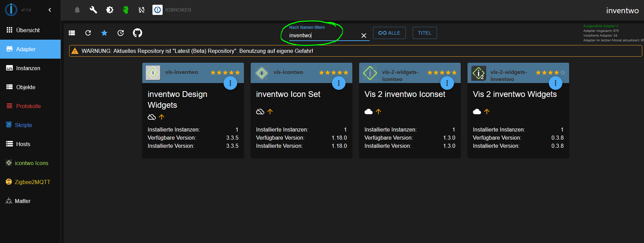This screenshot has height=243, width=644.
Task: Collapse the sidebar with the chevron arrow
Action: (50, 10)
